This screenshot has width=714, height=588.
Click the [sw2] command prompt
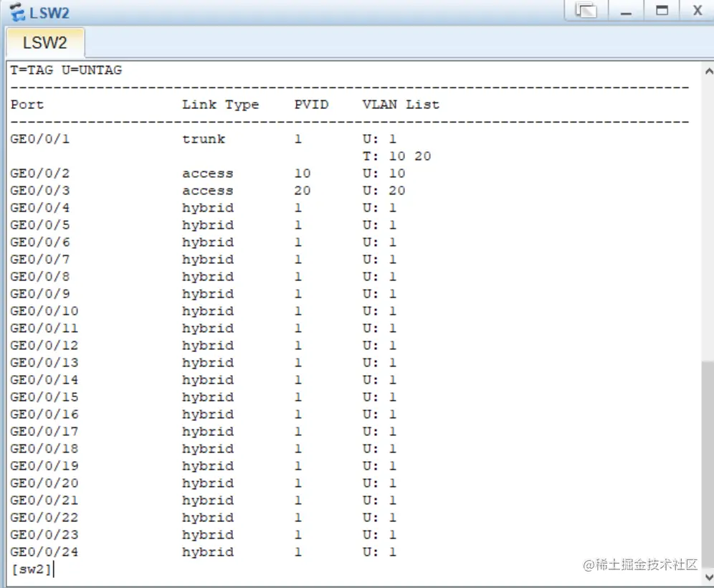click(31, 569)
